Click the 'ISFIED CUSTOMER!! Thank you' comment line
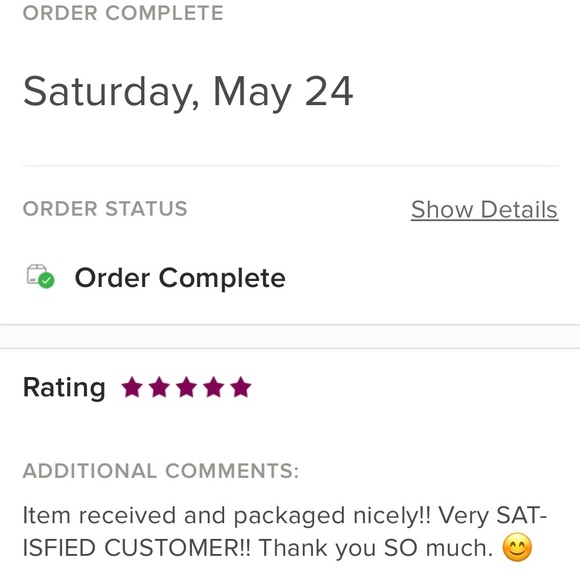 pos(258,548)
